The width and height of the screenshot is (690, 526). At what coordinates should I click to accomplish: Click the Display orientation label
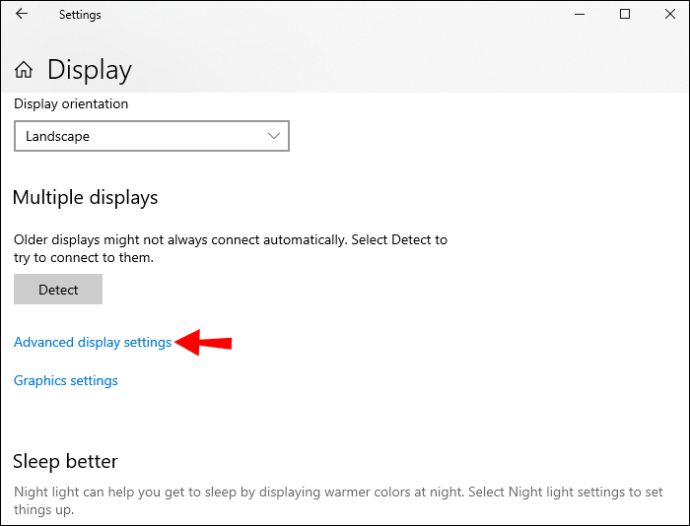click(71, 104)
